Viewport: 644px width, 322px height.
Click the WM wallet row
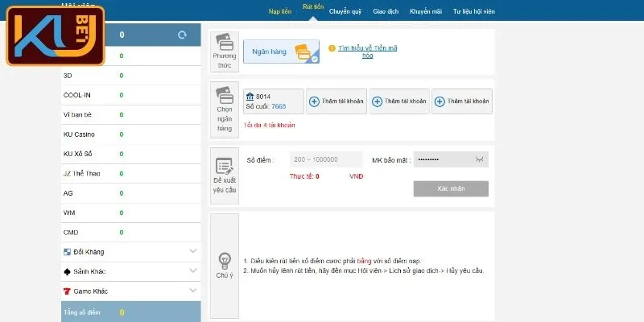click(x=131, y=213)
